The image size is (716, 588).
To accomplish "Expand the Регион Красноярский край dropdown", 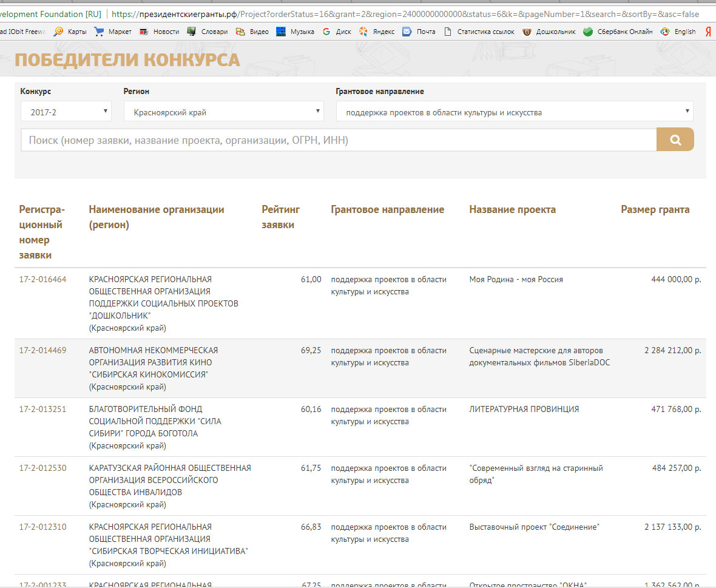I will (224, 112).
